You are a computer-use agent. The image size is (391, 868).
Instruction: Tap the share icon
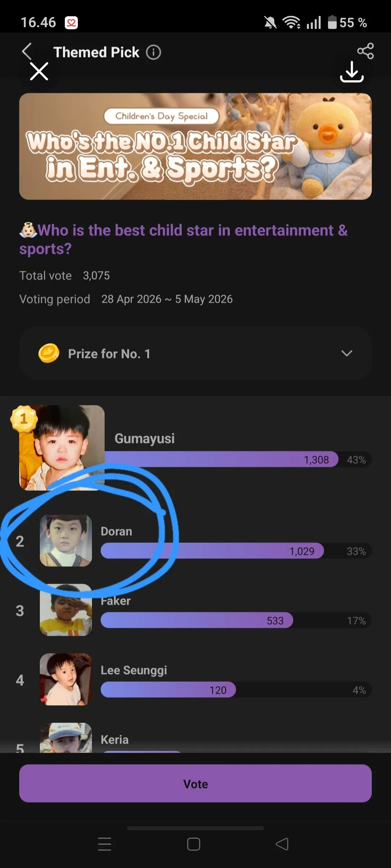tap(365, 51)
